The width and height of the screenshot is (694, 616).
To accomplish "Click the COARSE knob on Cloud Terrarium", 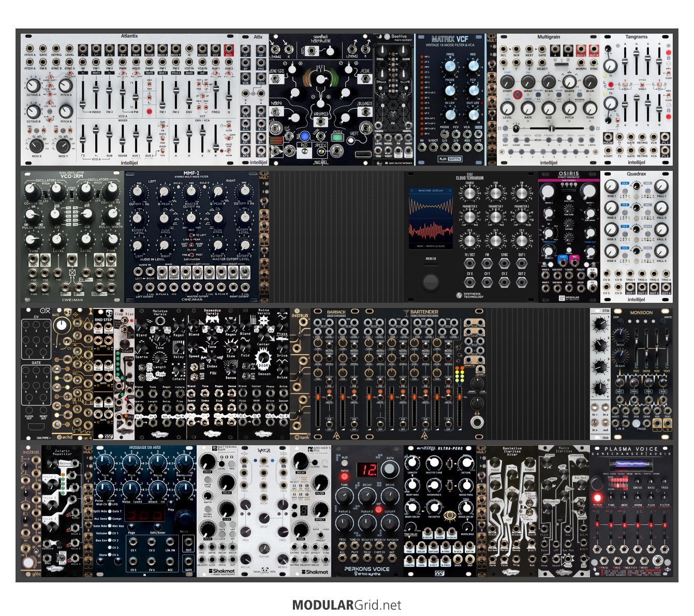I will (x=470, y=193).
